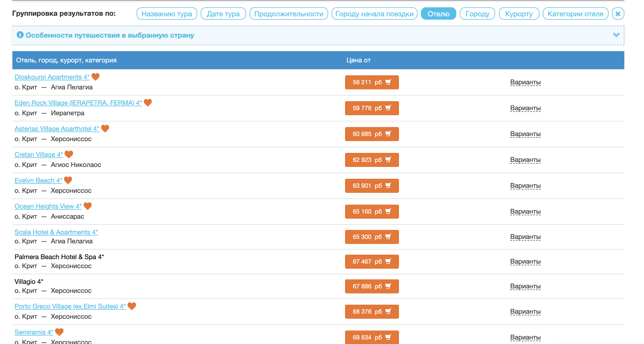Toggle heart icon for Ocean Heights View
This screenshot has height=344, width=644.
pyautogui.click(x=88, y=206)
